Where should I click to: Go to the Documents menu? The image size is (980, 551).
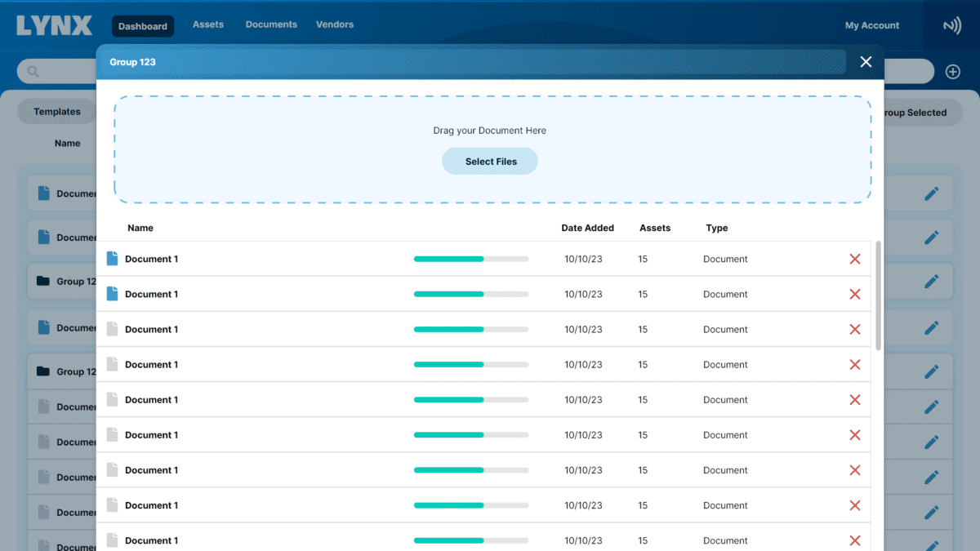pos(271,24)
